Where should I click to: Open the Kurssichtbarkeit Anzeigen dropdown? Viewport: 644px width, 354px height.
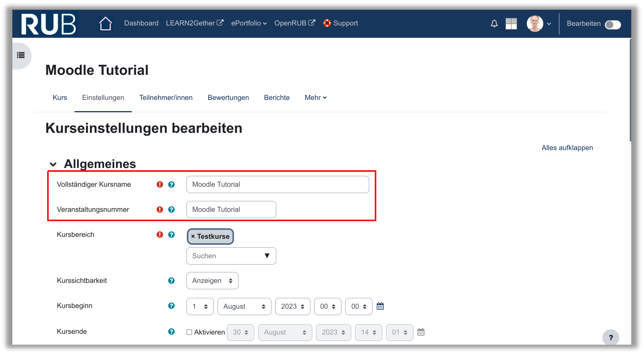212,281
